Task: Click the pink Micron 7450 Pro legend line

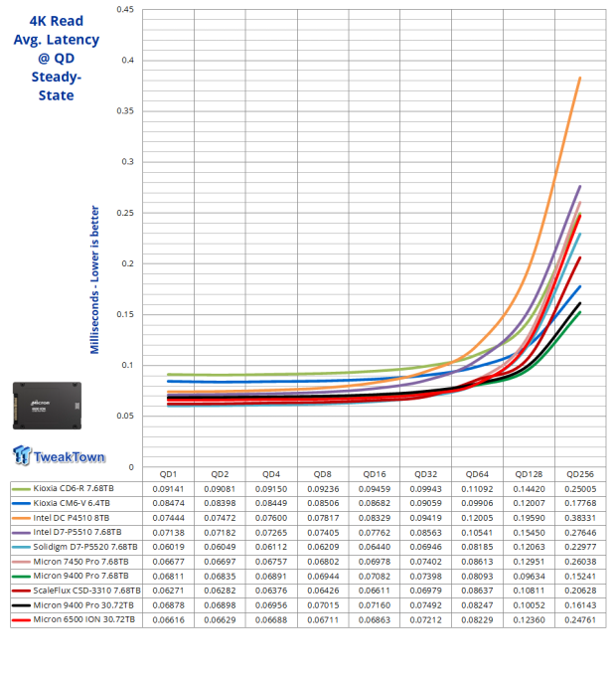Action: click(x=21, y=562)
